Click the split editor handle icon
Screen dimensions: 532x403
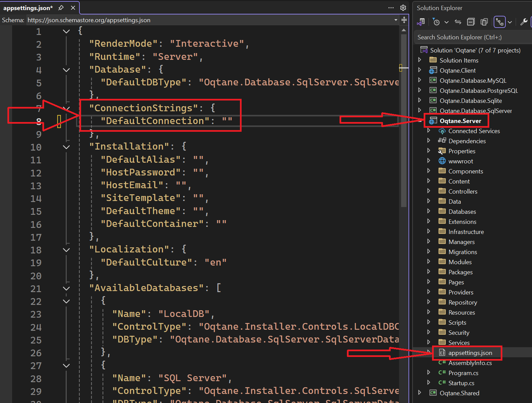[x=404, y=20]
